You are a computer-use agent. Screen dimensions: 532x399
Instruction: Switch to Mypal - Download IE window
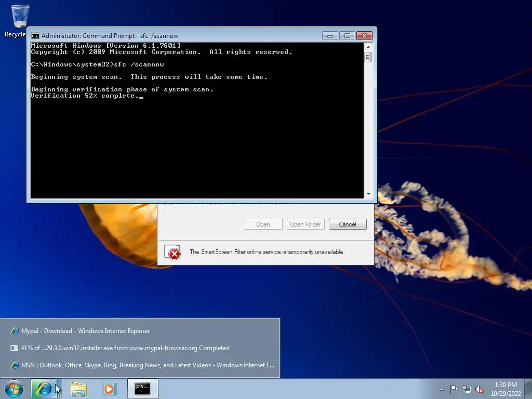pyautogui.click(x=140, y=331)
